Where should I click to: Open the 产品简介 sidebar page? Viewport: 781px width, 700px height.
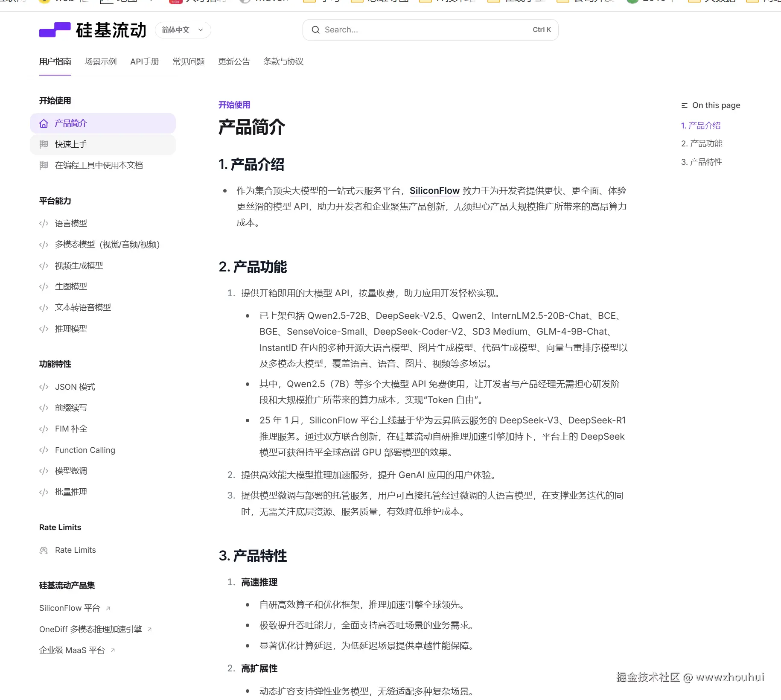tap(103, 123)
